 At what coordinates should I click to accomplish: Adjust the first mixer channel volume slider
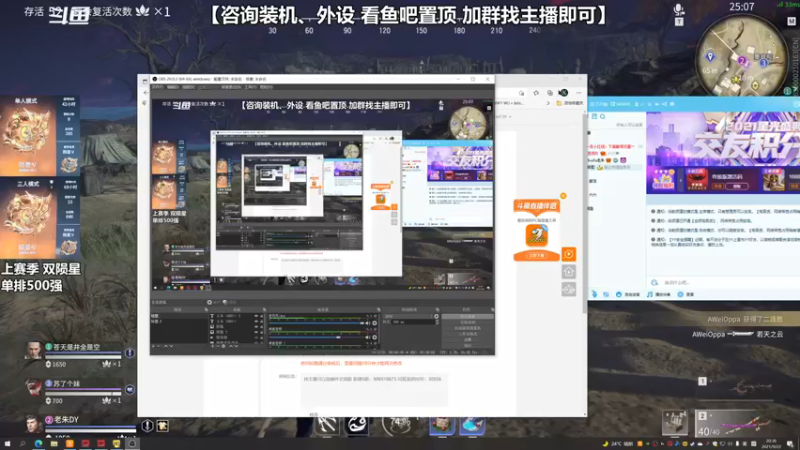point(316,323)
